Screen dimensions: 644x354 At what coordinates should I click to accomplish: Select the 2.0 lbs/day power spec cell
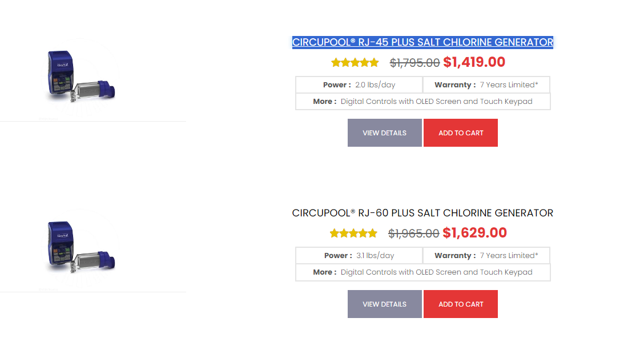[x=359, y=85]
